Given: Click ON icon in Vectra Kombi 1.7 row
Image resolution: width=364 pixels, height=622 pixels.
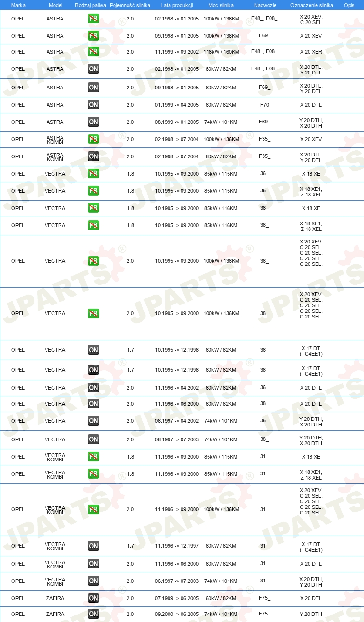Looking at the screenshot, I should coord(94,546).
